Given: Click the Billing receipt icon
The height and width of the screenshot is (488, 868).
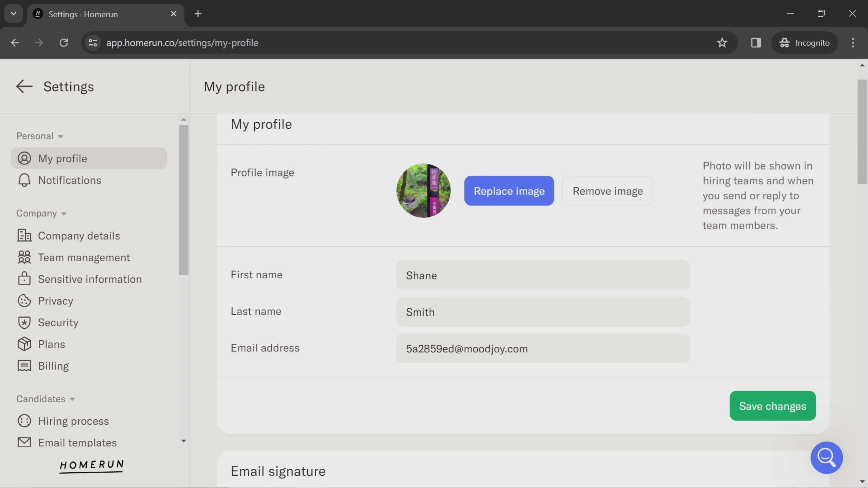Looking at the screenshot, I should 24,366.
